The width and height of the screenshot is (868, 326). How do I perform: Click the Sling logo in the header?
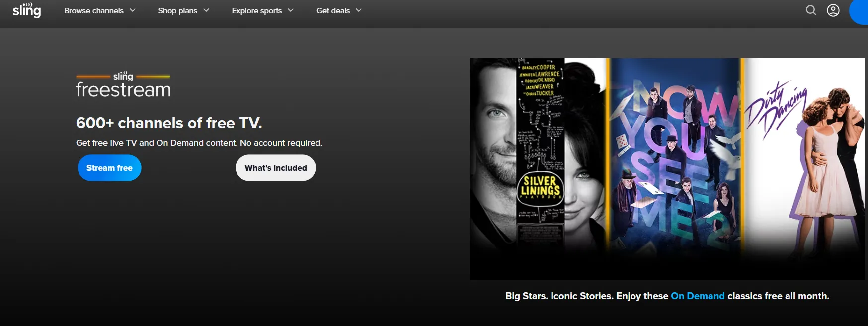tap(27, 10)
